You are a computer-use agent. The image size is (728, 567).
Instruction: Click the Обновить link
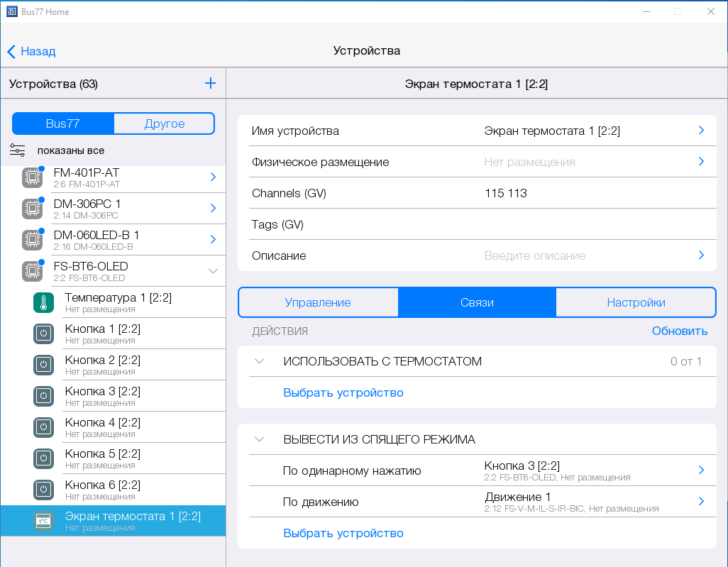pyautogui.click(x=679, y=331)
